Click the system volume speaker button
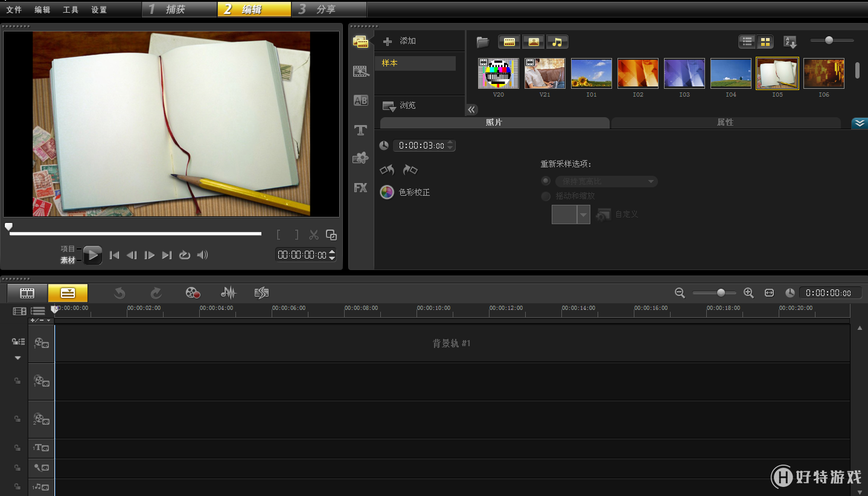Viewport: 868px width, 496px height. pyautogui.click(x=202, y=255)
